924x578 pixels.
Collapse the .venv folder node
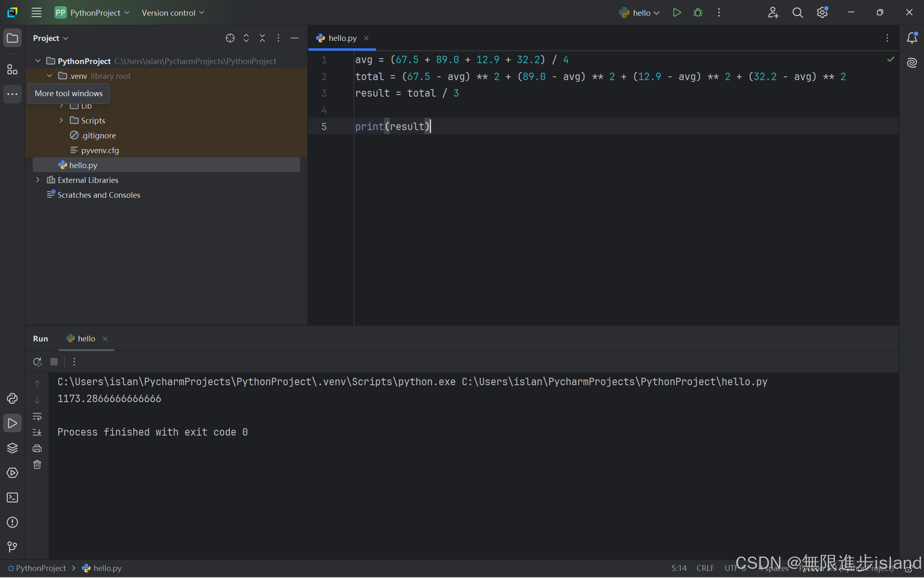click(x=49, y=76)
